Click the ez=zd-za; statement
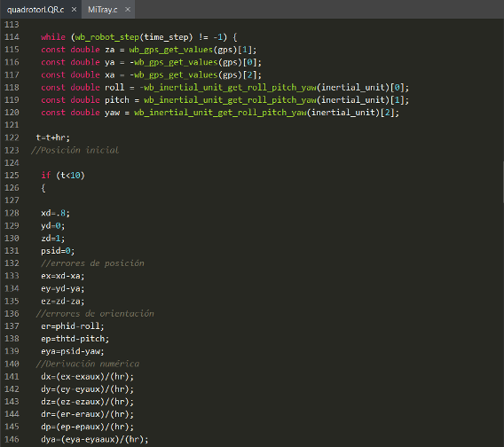Screen dimensions: 504x447 coord(63,301)
